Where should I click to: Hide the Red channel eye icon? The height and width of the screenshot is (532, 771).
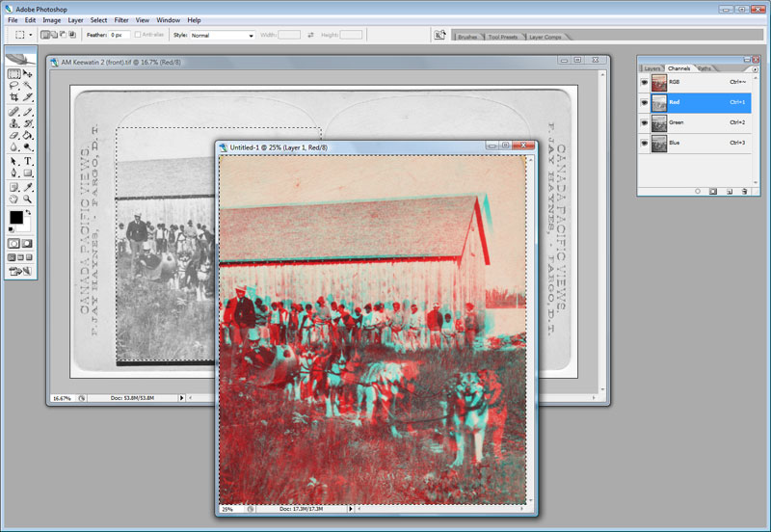(645, 101)
